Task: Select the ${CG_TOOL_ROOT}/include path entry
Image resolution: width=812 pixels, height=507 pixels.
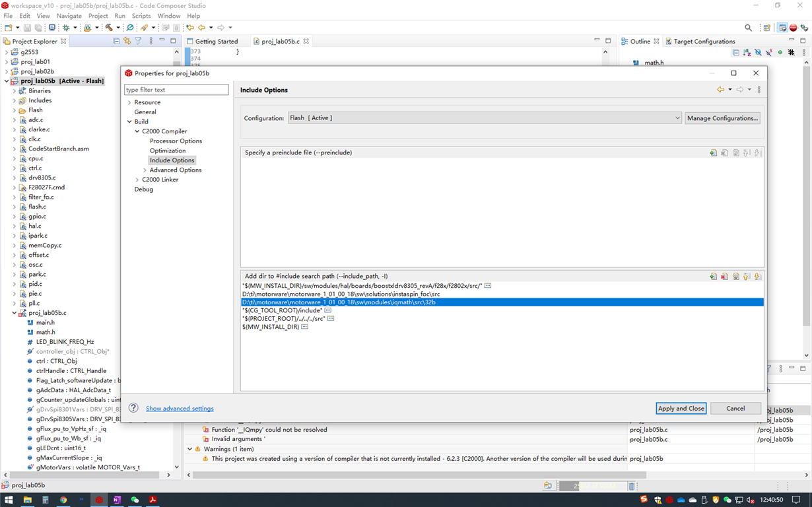Action: (283, 310)
